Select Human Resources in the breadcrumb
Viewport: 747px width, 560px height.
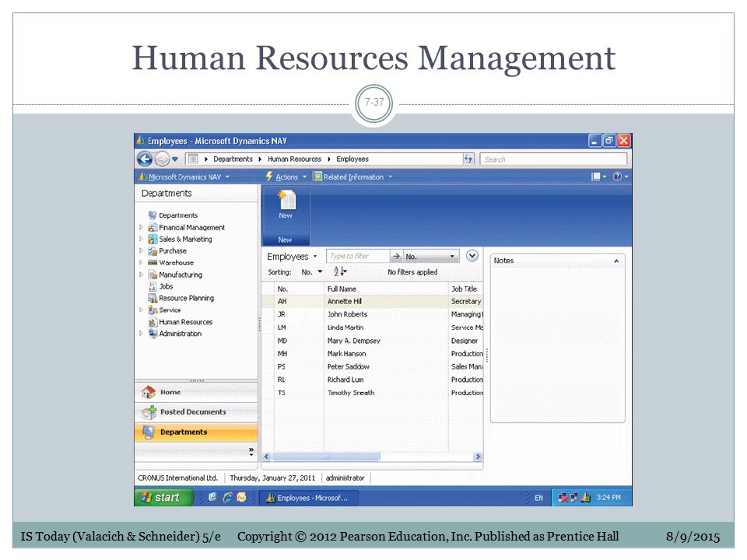(x=294, y=159)
